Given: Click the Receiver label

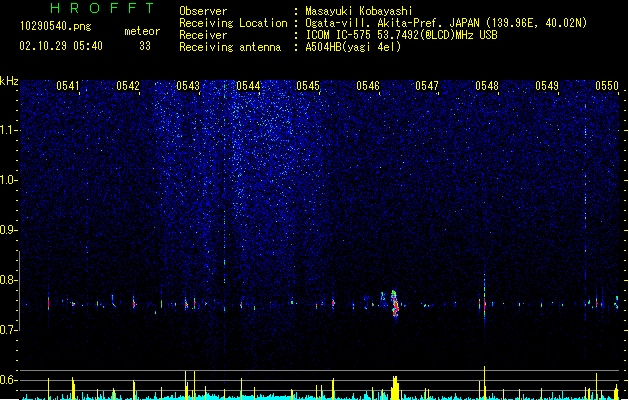Looking at the screenshot, I should point(203,35).
